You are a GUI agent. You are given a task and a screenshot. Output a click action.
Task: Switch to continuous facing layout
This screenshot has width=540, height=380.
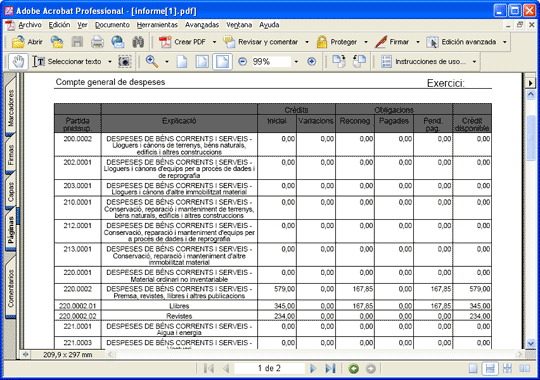507,369
